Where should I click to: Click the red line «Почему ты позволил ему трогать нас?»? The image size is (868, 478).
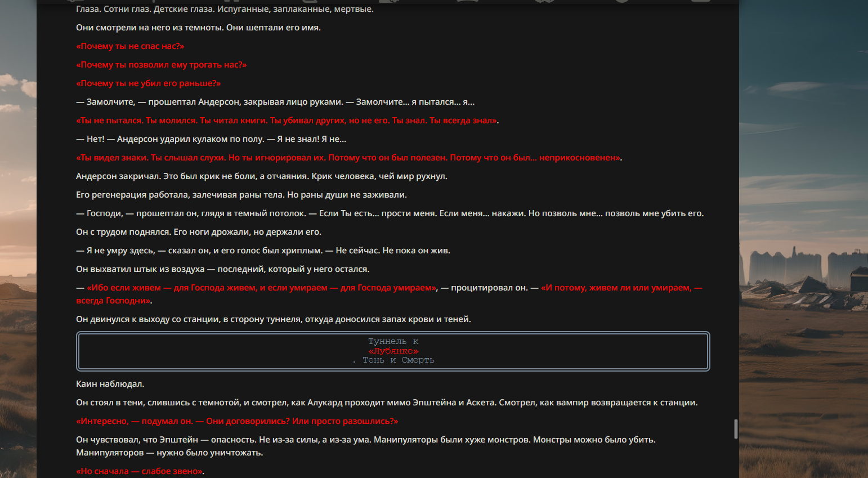[161, 65]
